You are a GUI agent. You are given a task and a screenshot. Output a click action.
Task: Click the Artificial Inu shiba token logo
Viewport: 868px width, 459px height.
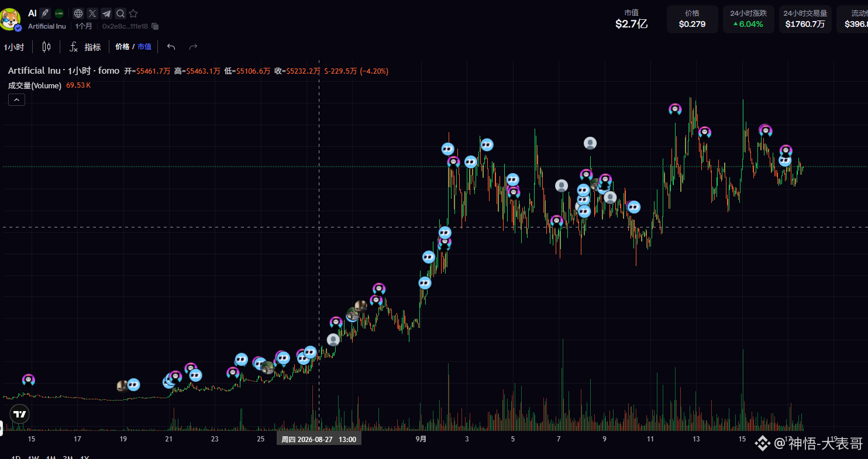(x=10, y=19)
